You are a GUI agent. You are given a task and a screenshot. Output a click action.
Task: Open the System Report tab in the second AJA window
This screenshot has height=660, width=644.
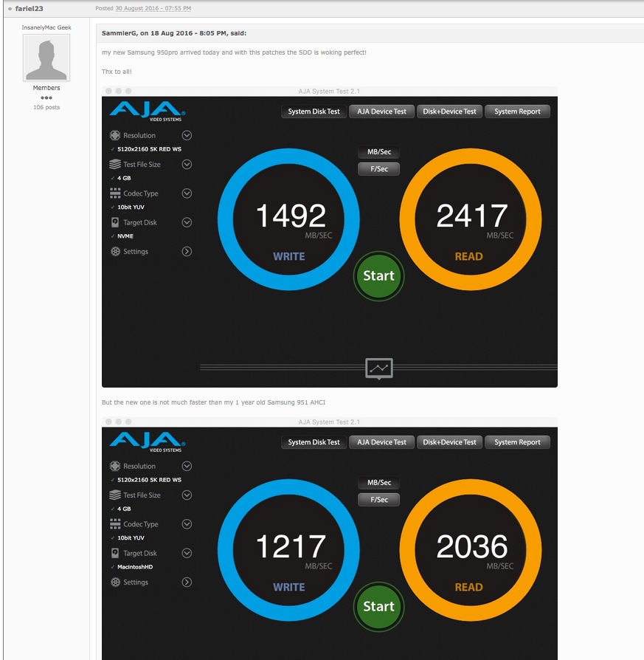(x=517, y=442)
